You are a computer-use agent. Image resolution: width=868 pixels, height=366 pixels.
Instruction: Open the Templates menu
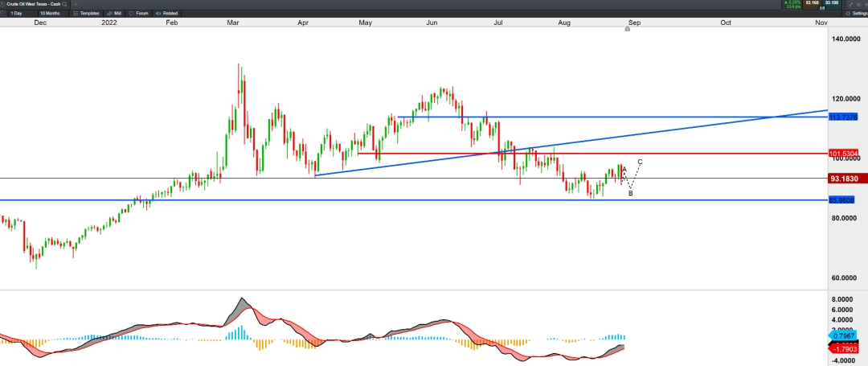[86, 13]
